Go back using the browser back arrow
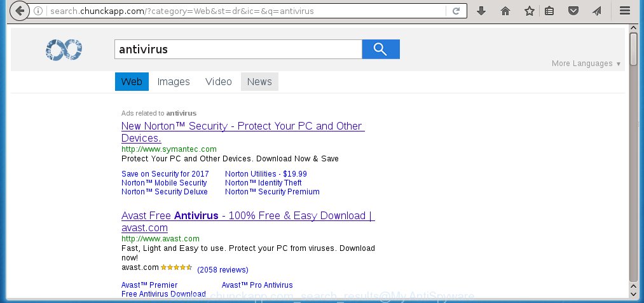Image resolution: width=644 pixels, height=303 pixels. pos(19,11)
